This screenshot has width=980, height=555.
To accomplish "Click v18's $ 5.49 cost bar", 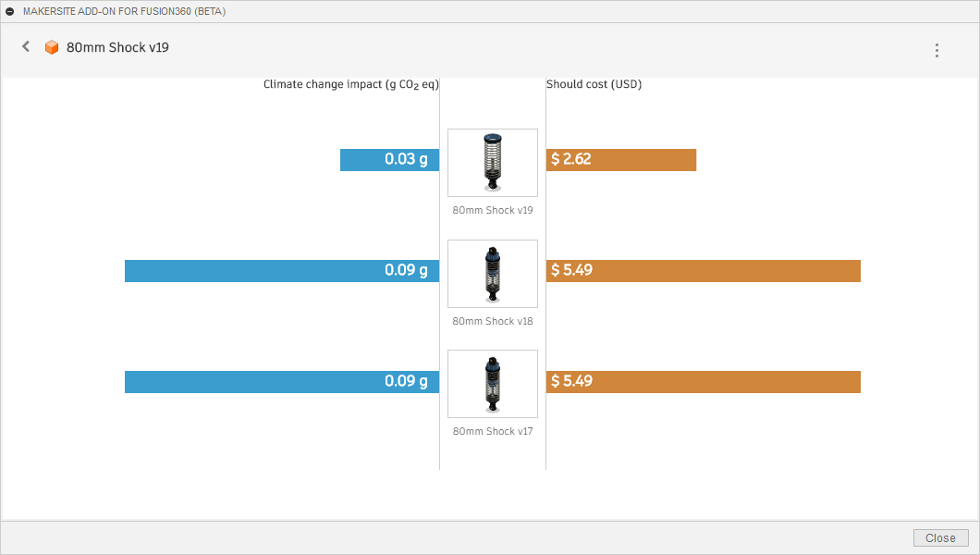I will coord(703,271).
